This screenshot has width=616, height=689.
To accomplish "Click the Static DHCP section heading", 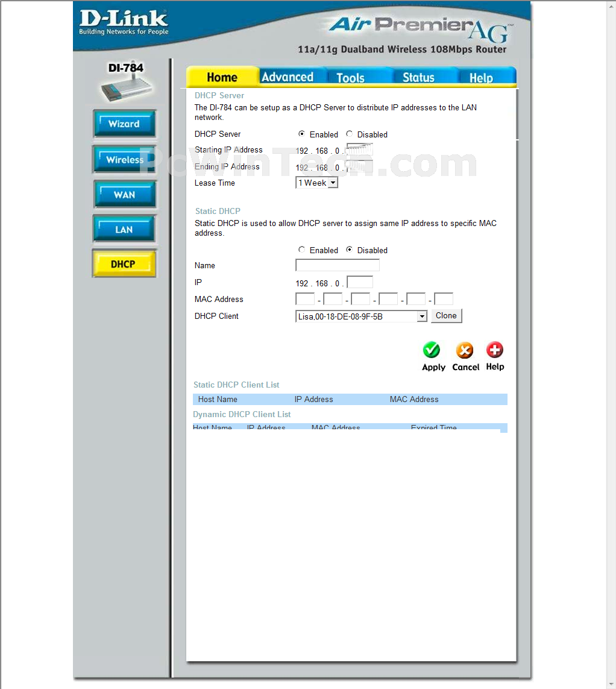I will (218, 212).
